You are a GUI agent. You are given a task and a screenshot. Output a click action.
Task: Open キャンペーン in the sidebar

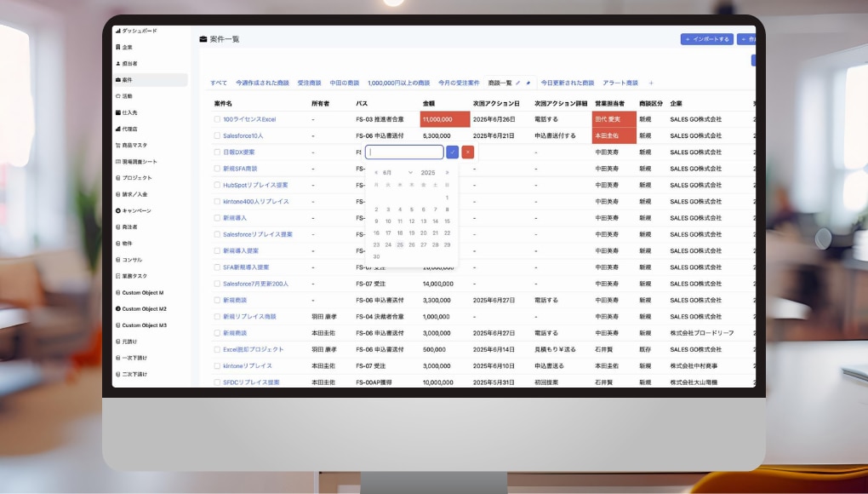coord(136,210)
